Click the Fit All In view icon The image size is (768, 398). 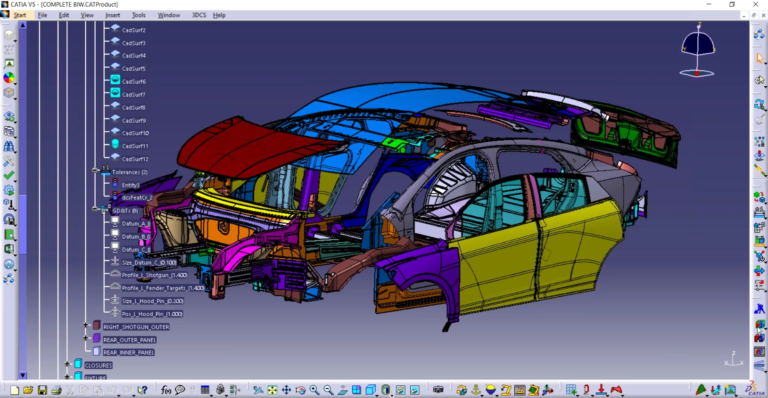[272, 390]
